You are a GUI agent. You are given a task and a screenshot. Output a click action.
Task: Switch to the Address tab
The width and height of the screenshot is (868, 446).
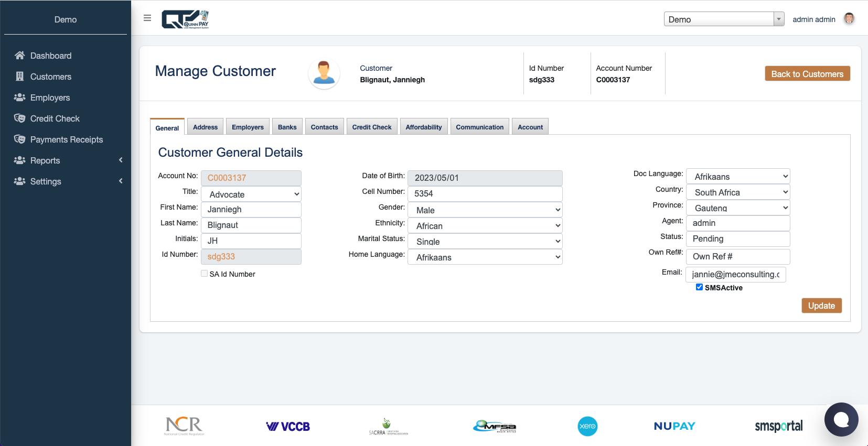[205, 127]
